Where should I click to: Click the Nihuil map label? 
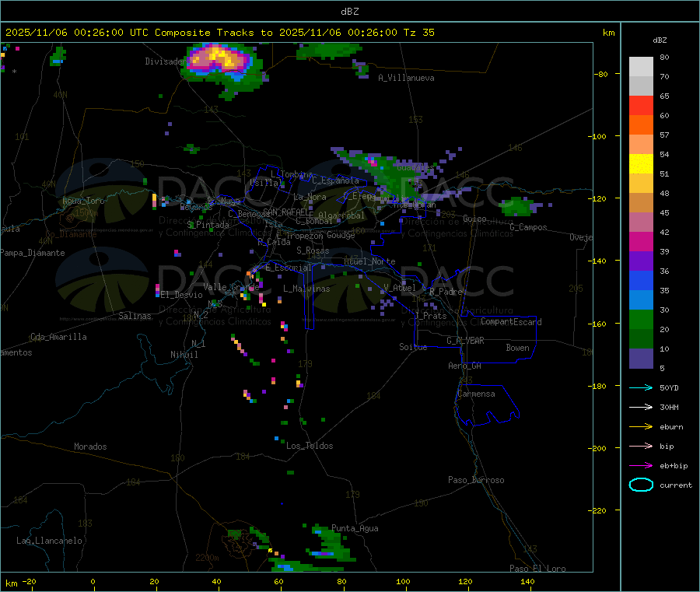click(x=184, y=355)
